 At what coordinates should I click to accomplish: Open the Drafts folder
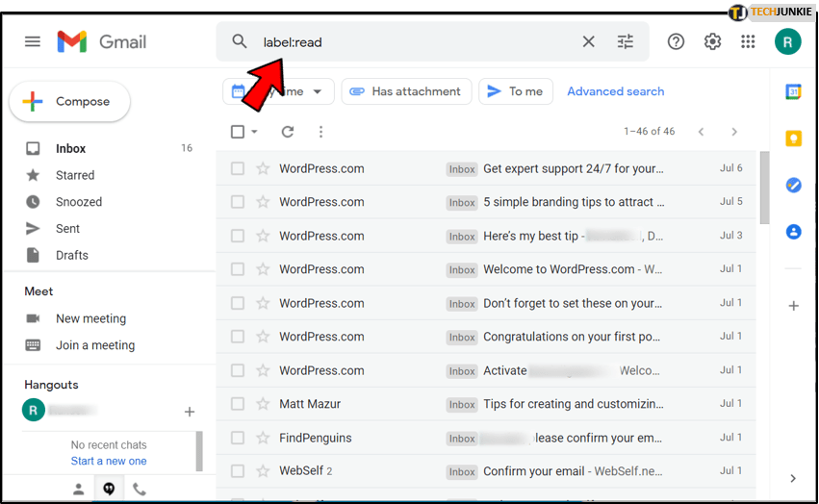point(72,255)
